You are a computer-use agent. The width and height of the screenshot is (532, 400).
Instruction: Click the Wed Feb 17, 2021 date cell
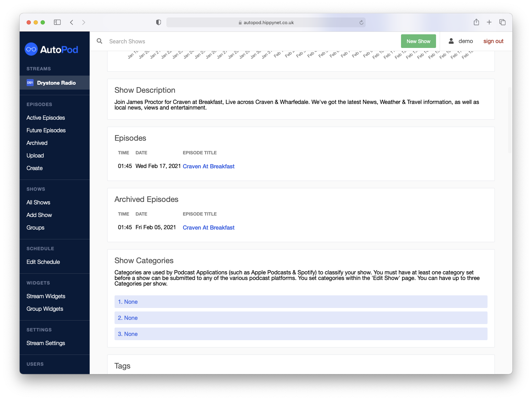[x=158, y=166]
